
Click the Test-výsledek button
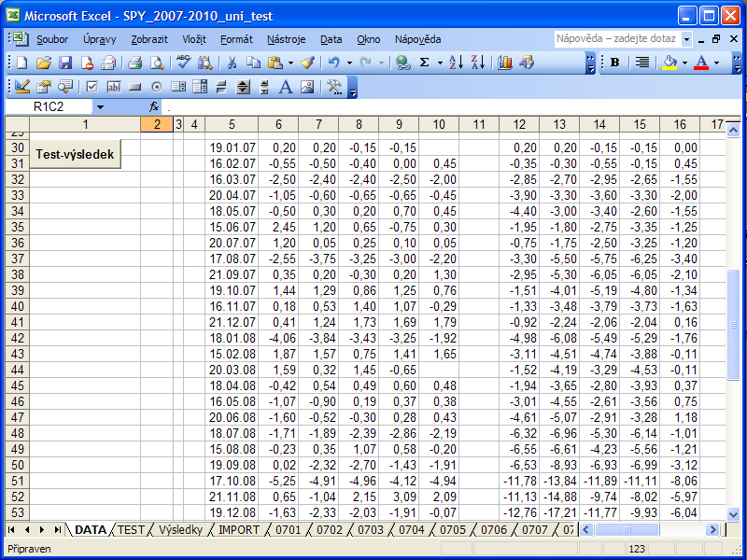pos(76,154)
